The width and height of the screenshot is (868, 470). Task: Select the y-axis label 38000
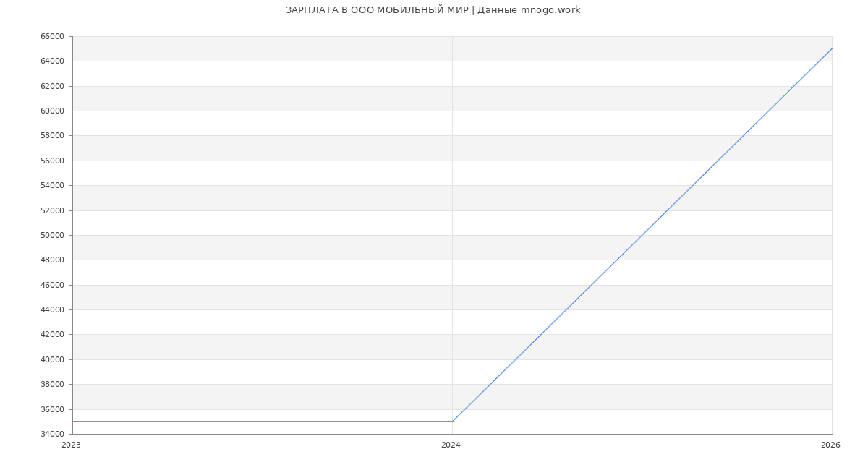53,385
